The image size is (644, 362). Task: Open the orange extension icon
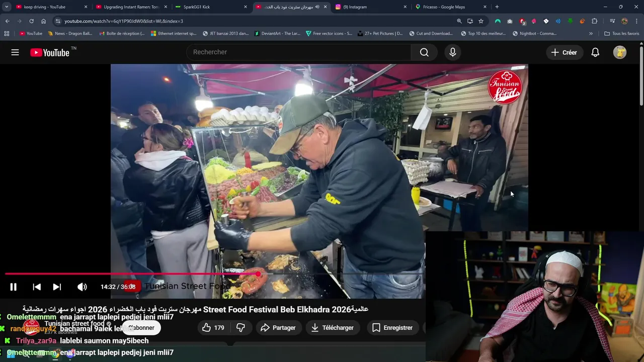[x=582, y=21]
